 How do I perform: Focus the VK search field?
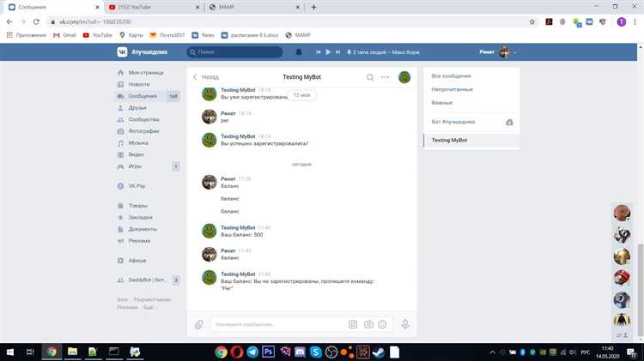234,52
